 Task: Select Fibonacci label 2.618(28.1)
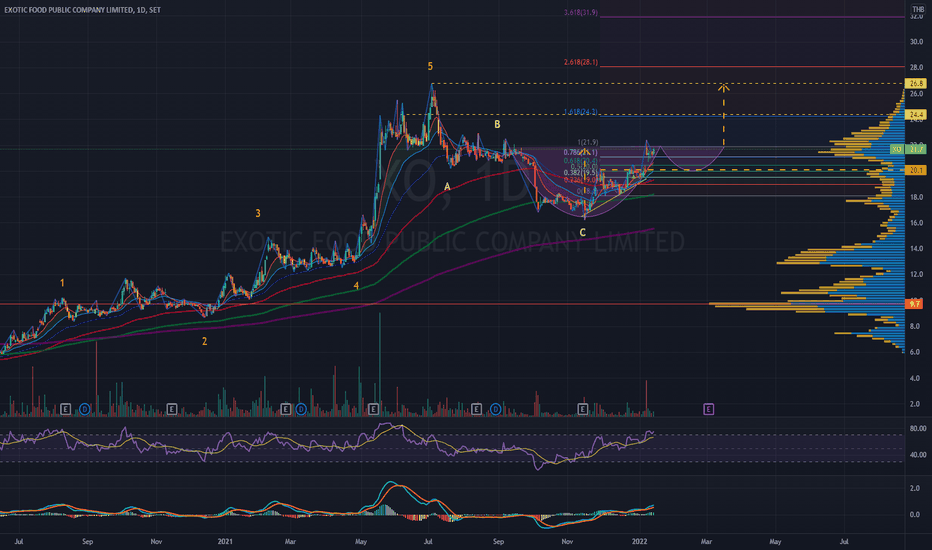point(581,62)
